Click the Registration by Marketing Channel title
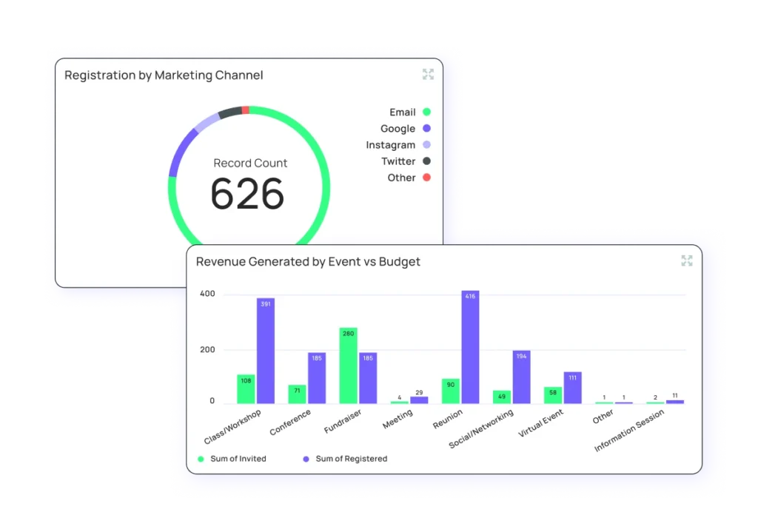 point(164,75)
